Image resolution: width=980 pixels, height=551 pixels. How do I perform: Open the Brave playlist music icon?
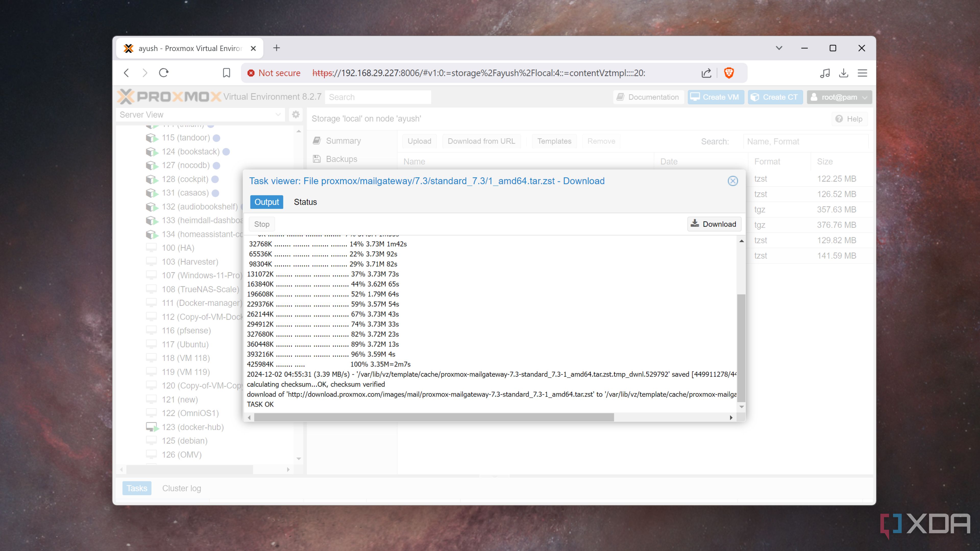click(825, 73)
